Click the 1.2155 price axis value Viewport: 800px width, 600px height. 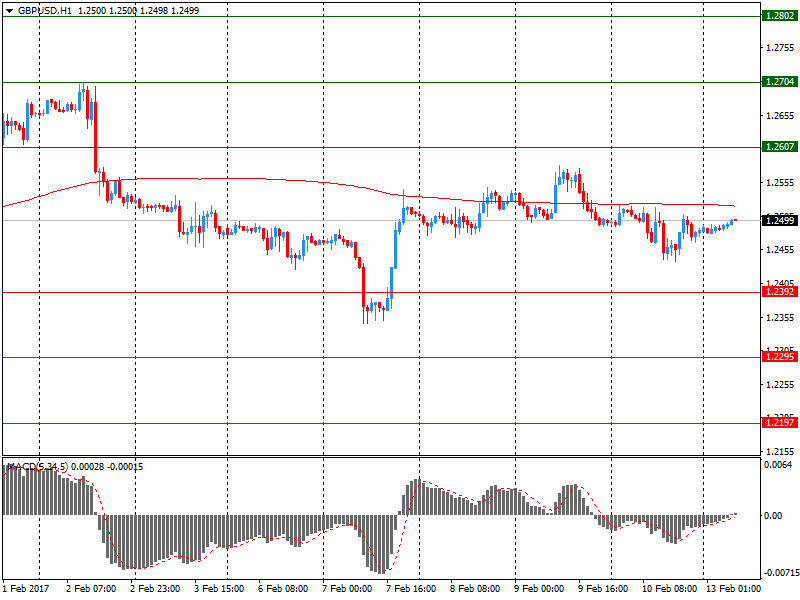pyautogui.click(x=780, y=452)
